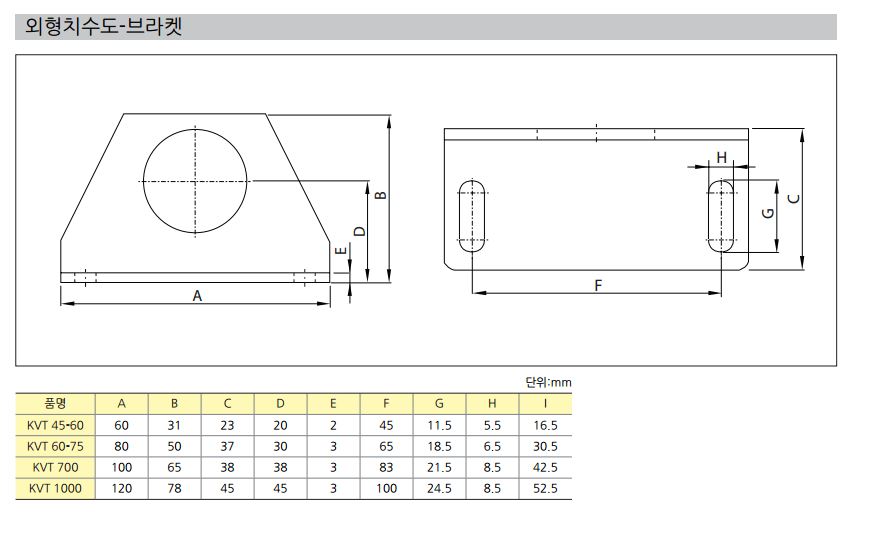Choose H value 8.5 in KVT 1000 row
Viewport: 882px width, 560px height.
click(x=492, y=488)
